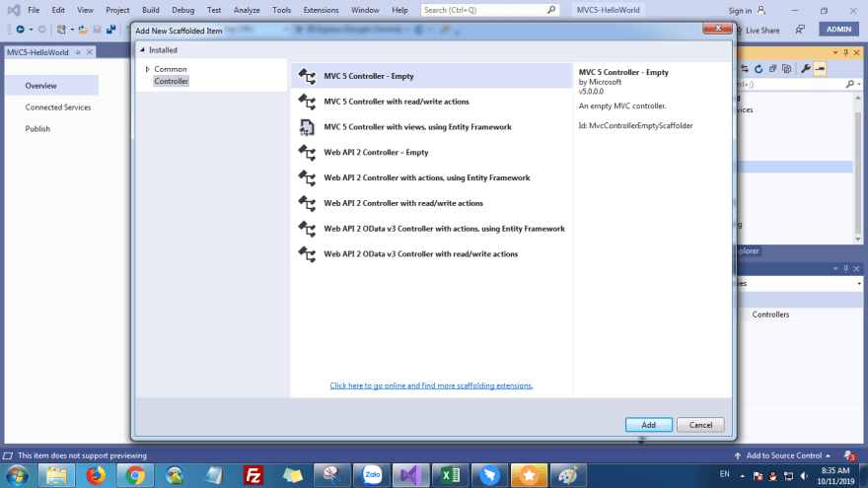
Task: Click the Controllers value in Properties panel
Action: (770, 314)
